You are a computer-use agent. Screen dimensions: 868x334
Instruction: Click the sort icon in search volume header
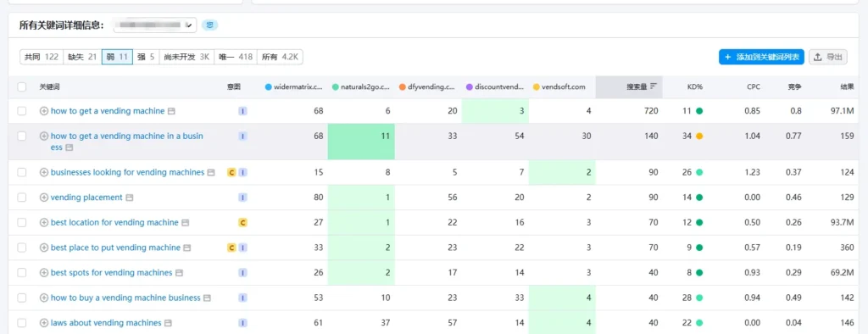(654, 86)
